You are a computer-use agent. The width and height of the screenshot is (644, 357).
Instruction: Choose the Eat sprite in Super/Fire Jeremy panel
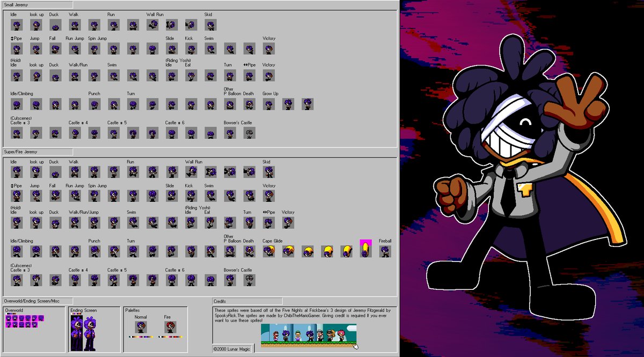(x=210, y=222)
